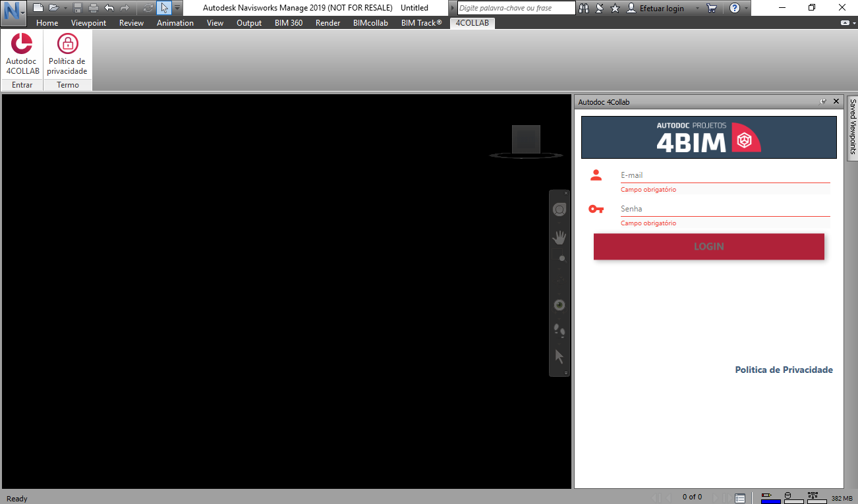The width and height of the screenshot is (858, 504).
Task: Open Política de privacidade ribbon button
Action: (67, 54)
